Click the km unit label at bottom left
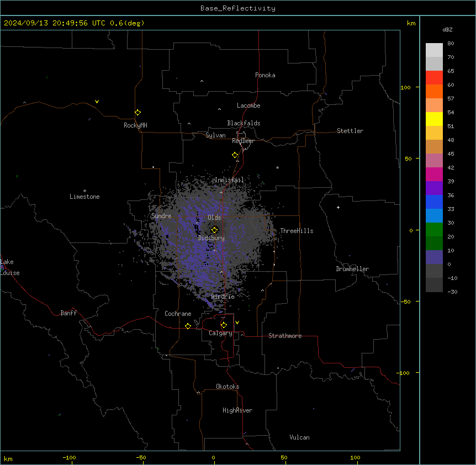 click(8, 459)
